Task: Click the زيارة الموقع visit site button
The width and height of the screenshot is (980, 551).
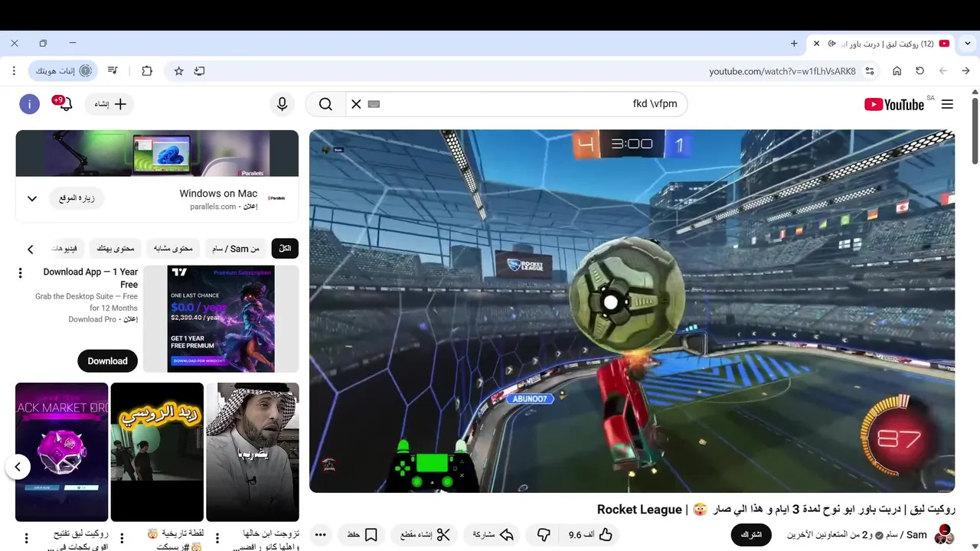Action: [77, 199]
